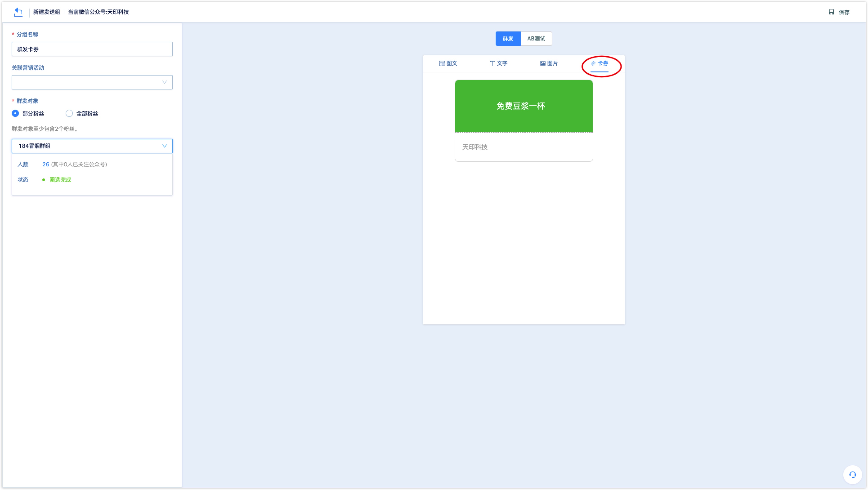Switch to the 图片 tab

549,63
